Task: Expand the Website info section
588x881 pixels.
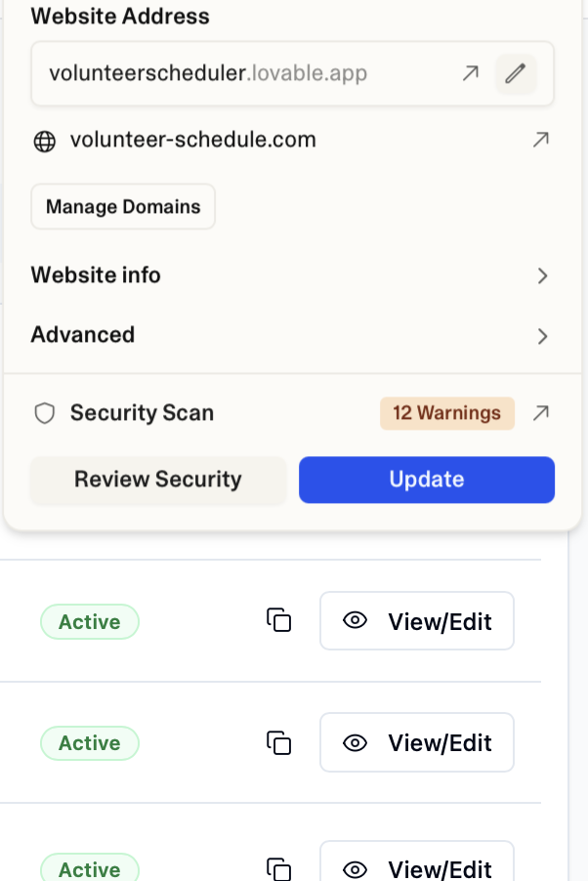Action: 542,276
